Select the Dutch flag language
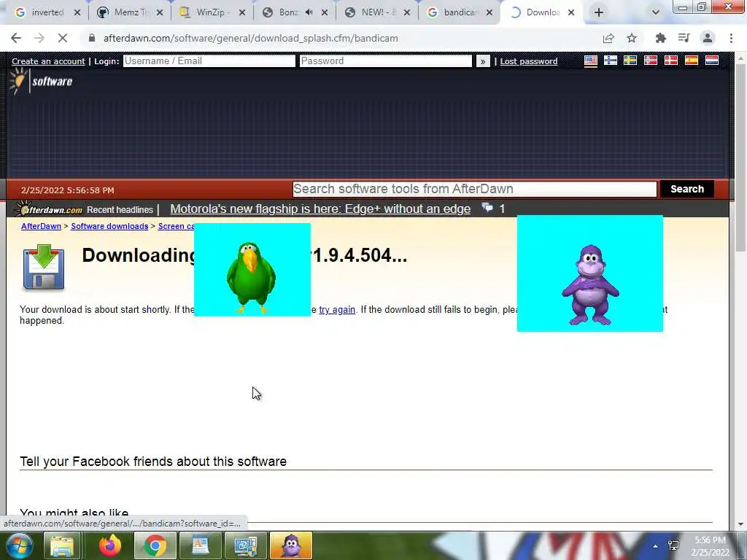 (712, 61)
